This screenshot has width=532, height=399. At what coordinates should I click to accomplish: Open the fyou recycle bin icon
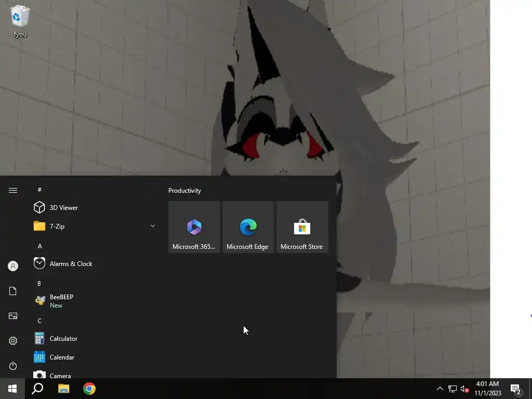tap(20, 21)
